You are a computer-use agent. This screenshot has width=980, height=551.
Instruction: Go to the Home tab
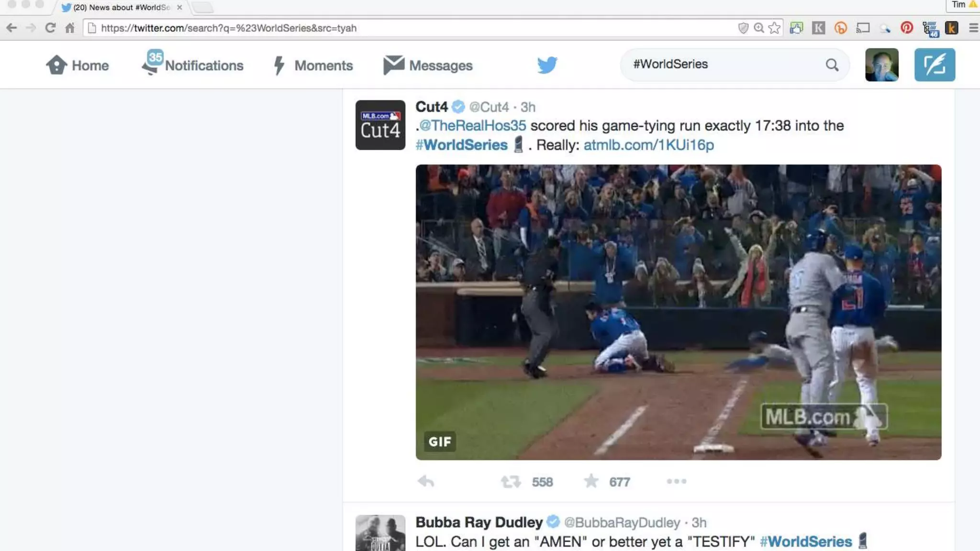pyautogui.click(x=78, y=65)
